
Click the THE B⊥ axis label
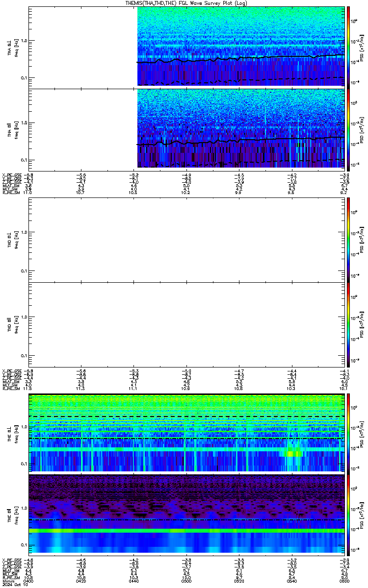(10, 434)
